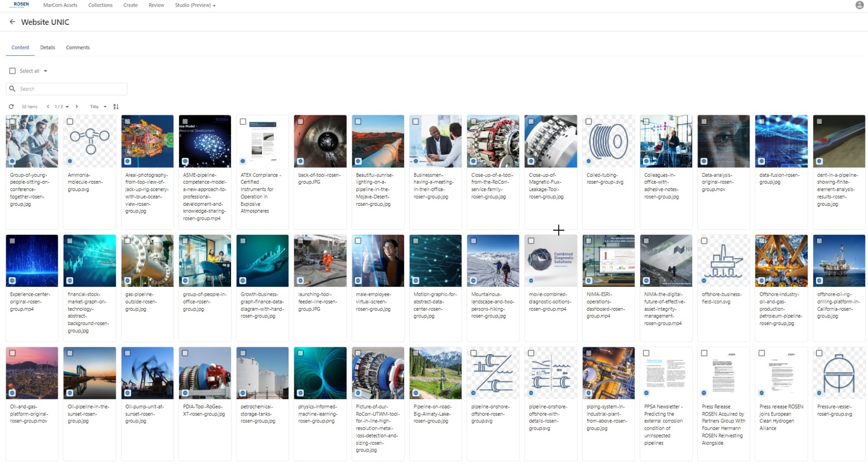Image resolution: width=868 pixels, height=464 pixels.
Task: Click into the Search field
Action: [67, 89]
